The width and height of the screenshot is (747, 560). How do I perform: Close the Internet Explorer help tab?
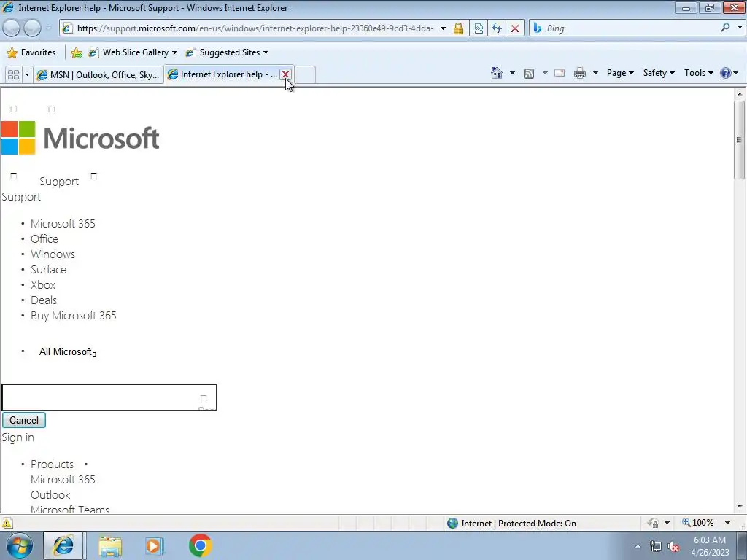pos(285,75)
